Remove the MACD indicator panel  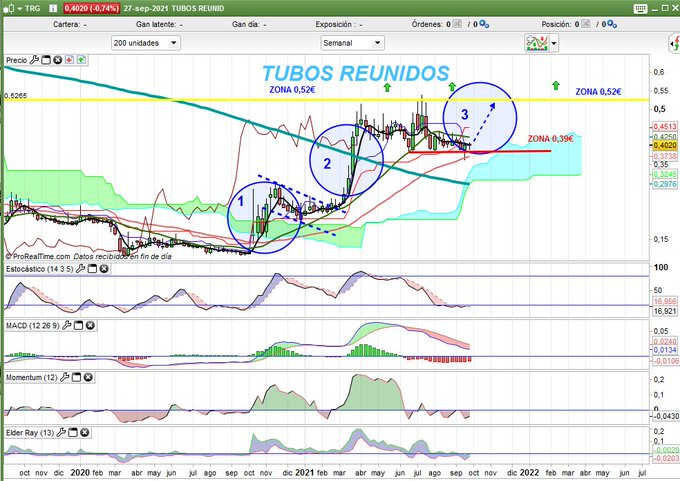tap(90, 325)
